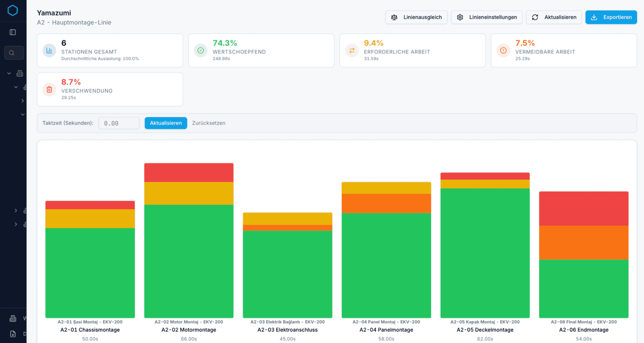Open the sidebar search icon
Screen dimensions: 644x343
(x=12, y=53)
